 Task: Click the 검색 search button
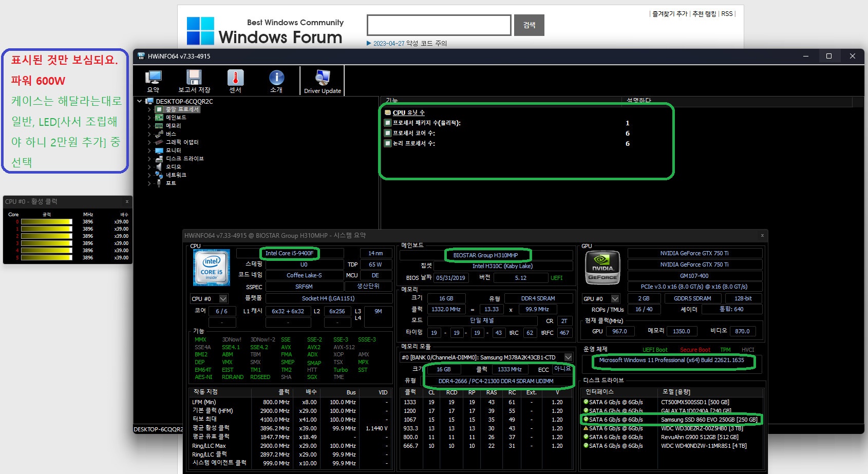coord(530,25)
